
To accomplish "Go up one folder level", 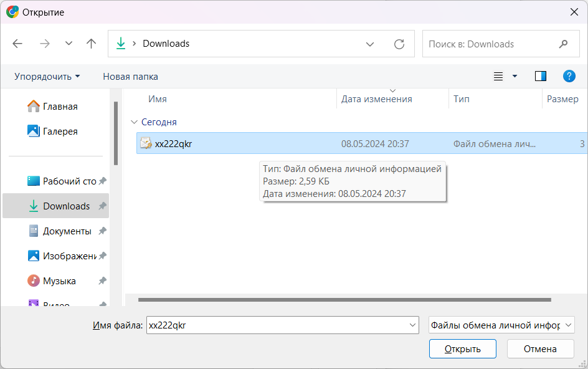I will (x=91, y=44).
